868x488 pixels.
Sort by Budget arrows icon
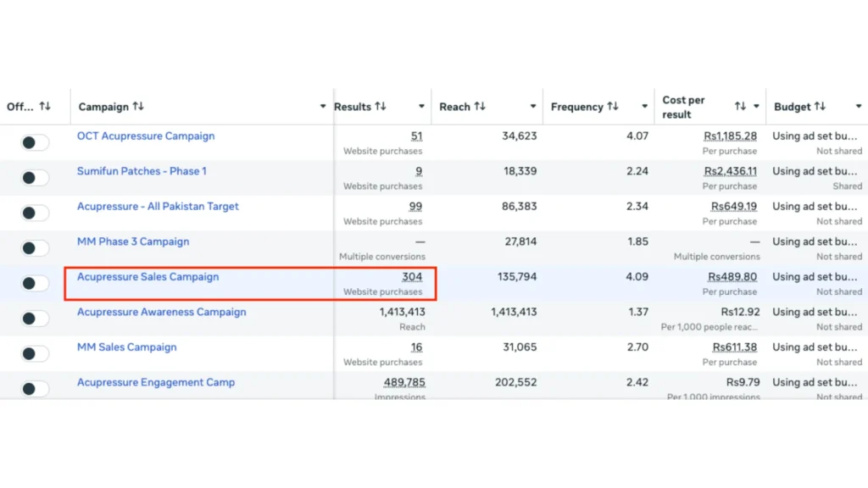click(x=820, y=106)
